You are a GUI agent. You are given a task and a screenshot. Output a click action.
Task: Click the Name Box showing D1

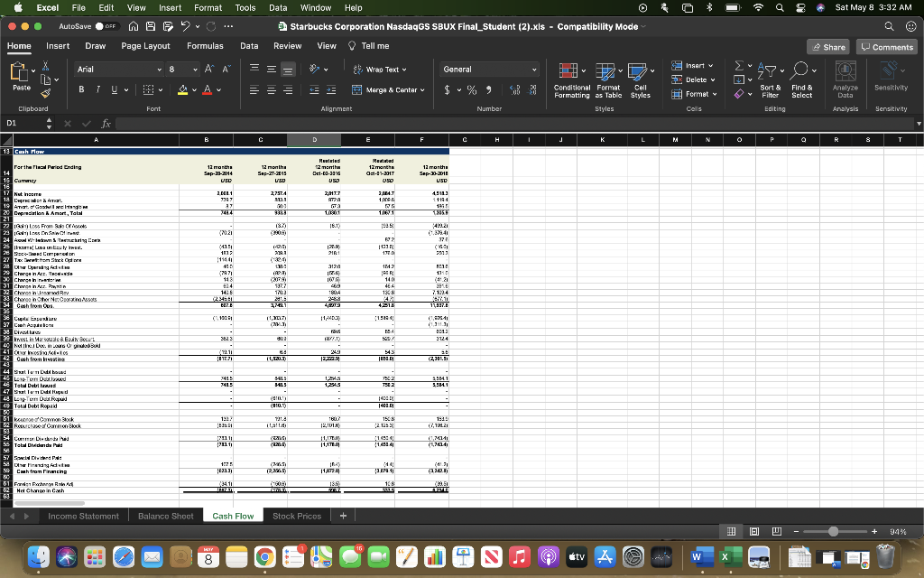(x=23, y=123)
